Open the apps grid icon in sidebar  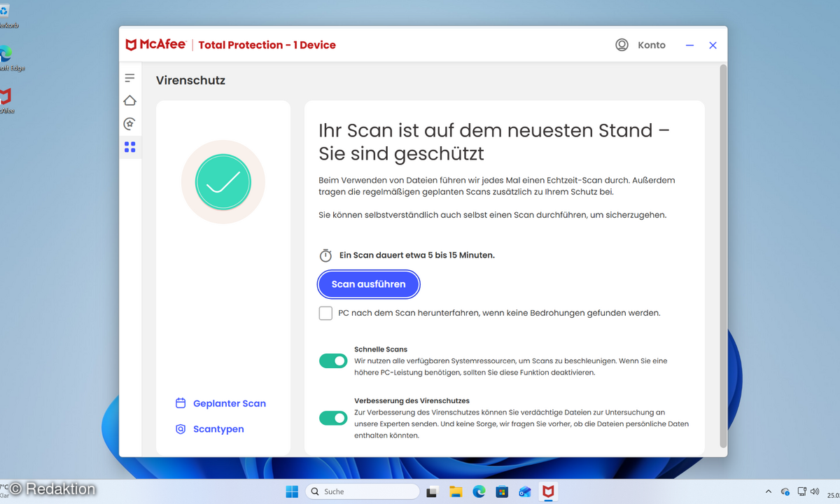(129, 147)
